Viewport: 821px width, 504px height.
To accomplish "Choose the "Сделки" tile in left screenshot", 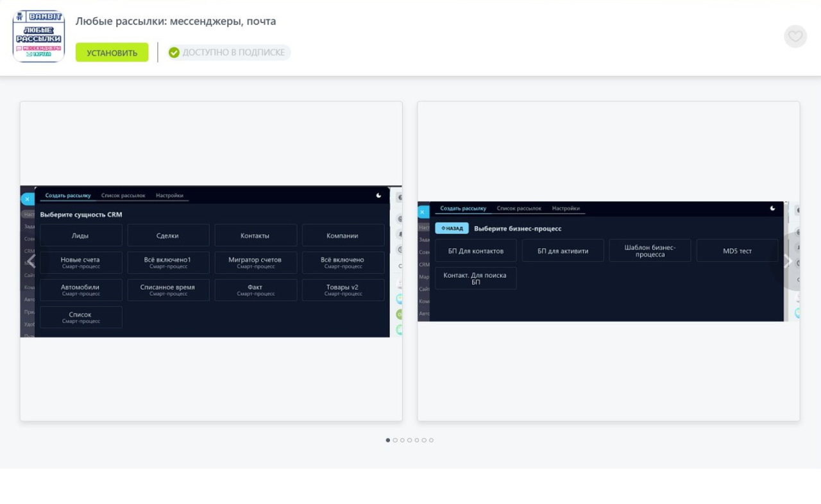I will [168, 235].
